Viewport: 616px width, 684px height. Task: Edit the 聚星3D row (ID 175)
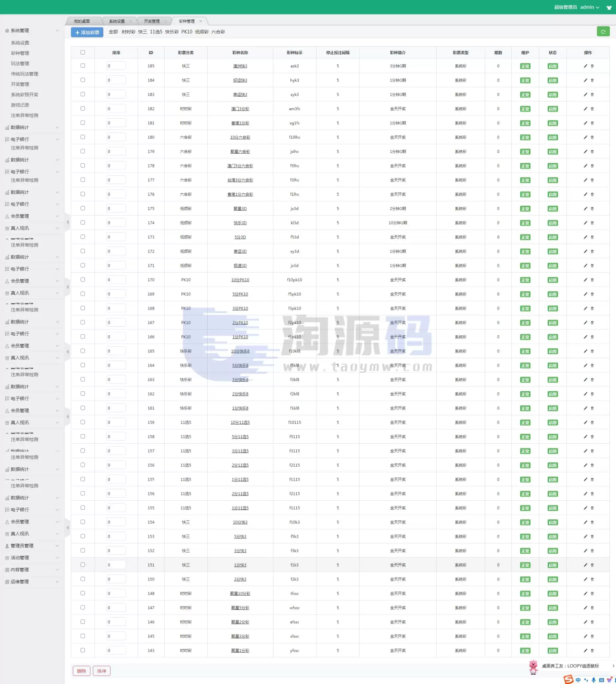[585, 209]
